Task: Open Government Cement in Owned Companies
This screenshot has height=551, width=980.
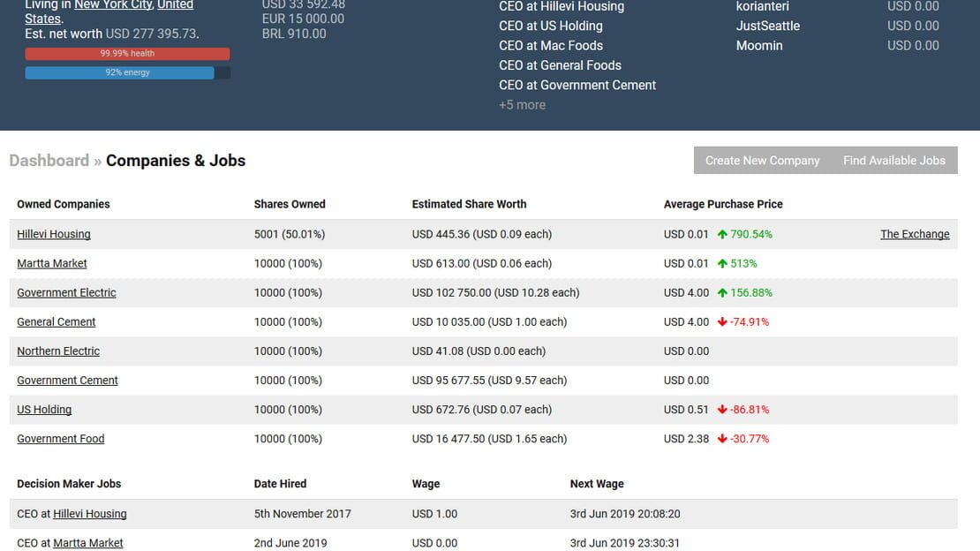Action: pyautogui.click(x=67, y=381)
